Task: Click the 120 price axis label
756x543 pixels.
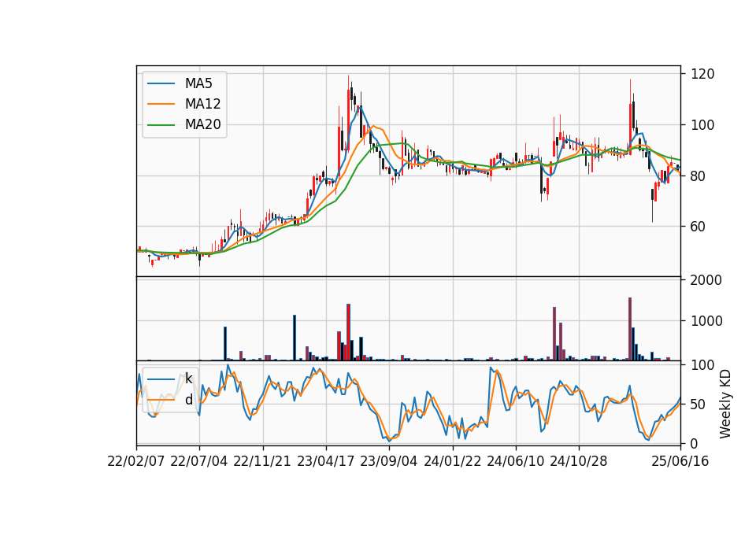Action: pyautogui.click(x=702, y=74)
